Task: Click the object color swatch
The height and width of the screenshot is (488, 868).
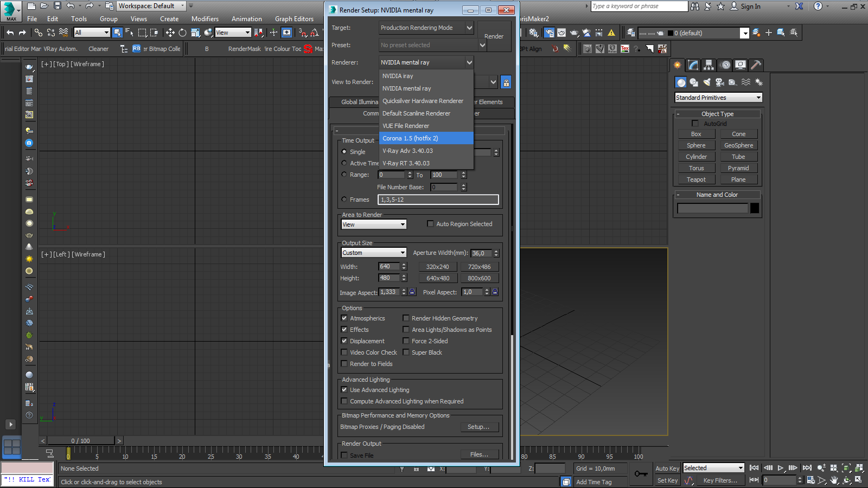Action: 755,208
